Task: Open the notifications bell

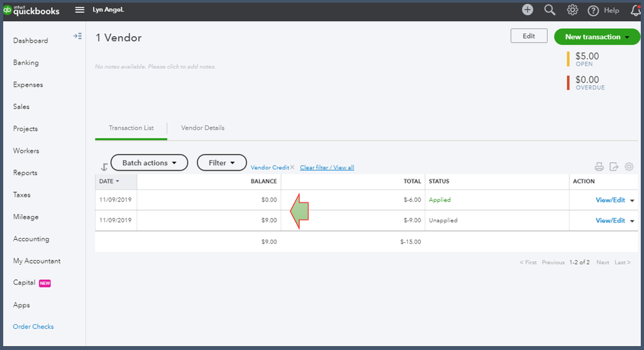Action: point(636,11)
